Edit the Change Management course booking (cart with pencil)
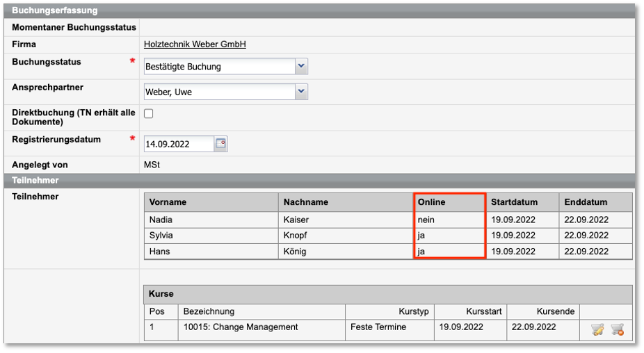 [597, 329]
